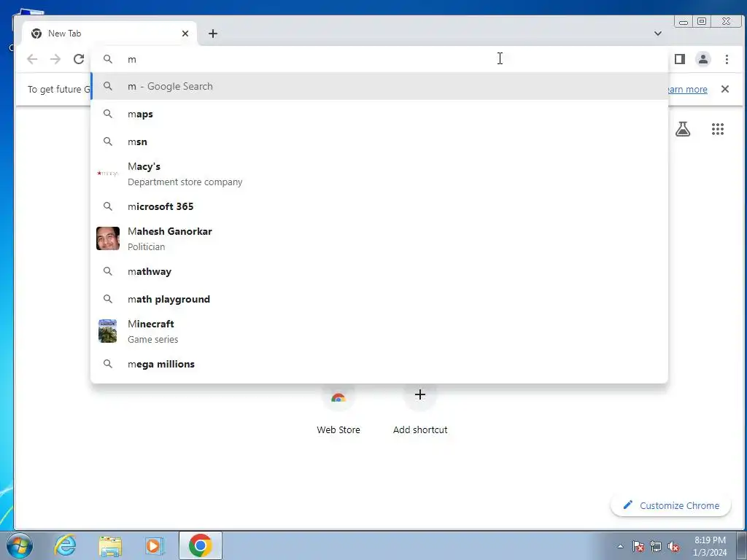Click the search icon in the address bar
Image resolution: width=747 pixels, height=560 pixels.
108,59
